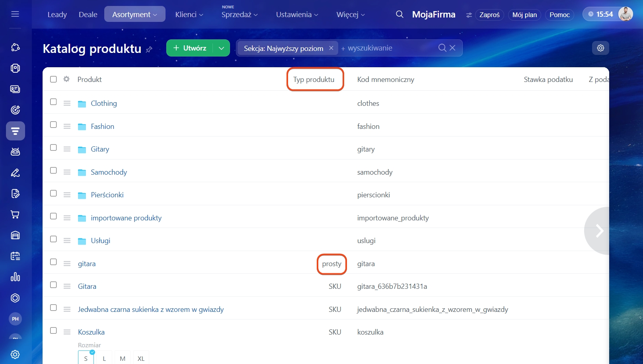Select size M for Koszulka
Screen dimensions: 643x364
(123, 358)
